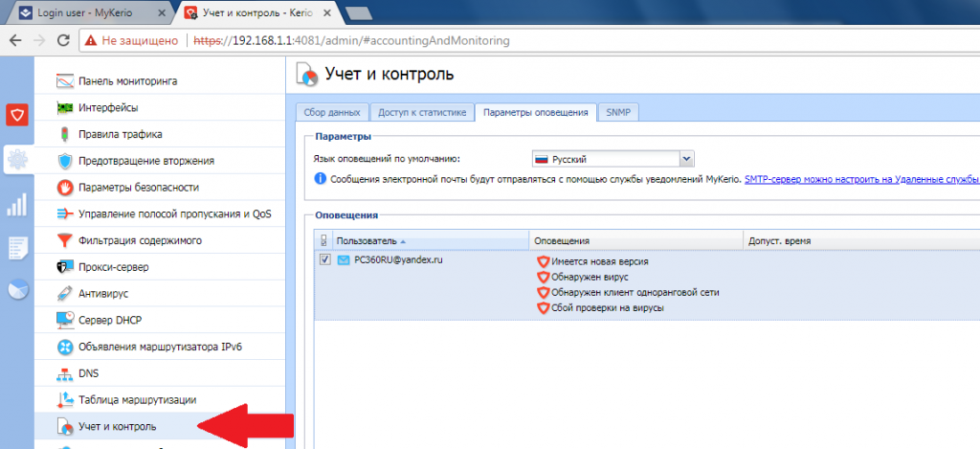This screenshot has width=980, height=449.
Task: Select the Имеется новая версия alert text
Action: pyautogui.click(x=600, y=262)
